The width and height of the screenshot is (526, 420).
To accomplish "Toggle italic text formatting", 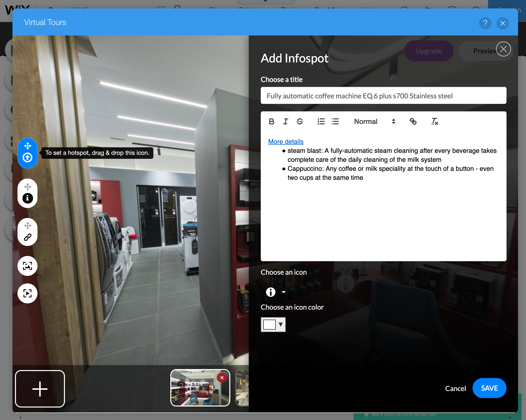I will pyautogui.click(x=285, y=122).
